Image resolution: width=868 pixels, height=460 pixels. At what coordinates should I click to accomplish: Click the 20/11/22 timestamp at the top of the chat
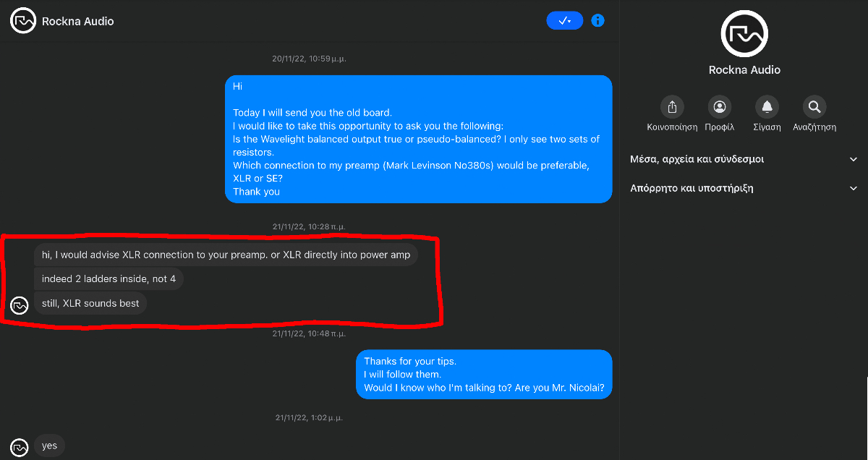click(309, 59)
